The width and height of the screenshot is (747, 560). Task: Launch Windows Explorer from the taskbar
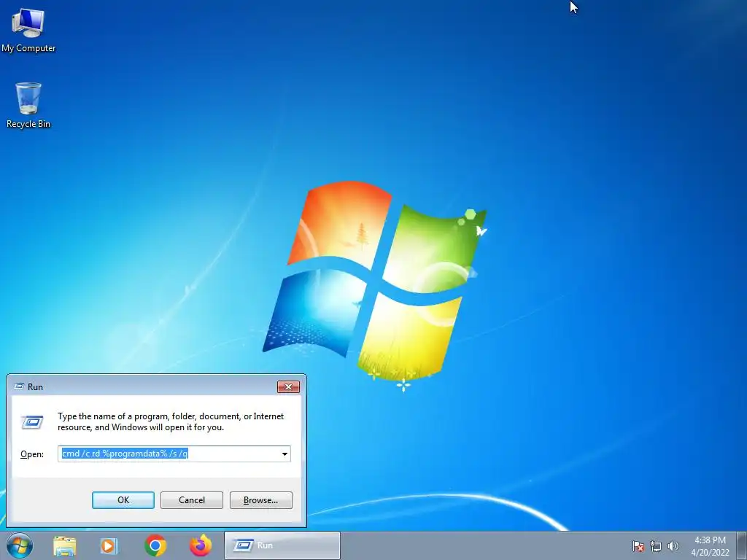[x=65, y=545]
